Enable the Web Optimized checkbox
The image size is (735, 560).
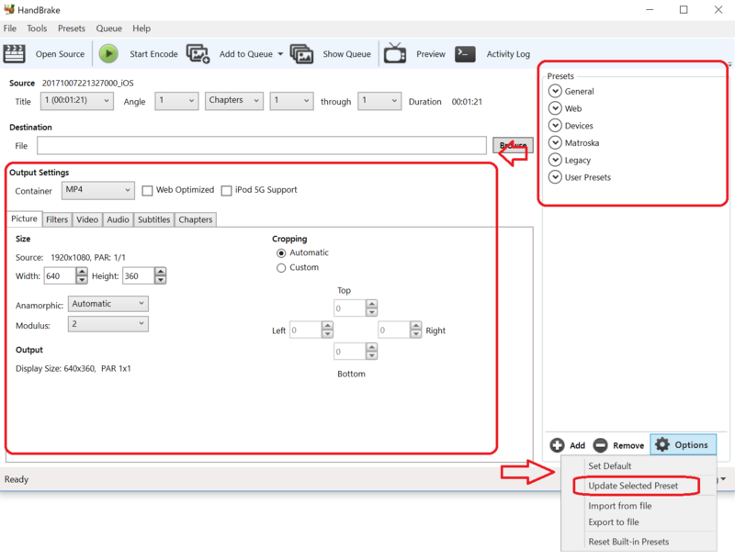[x=147, y=191]
